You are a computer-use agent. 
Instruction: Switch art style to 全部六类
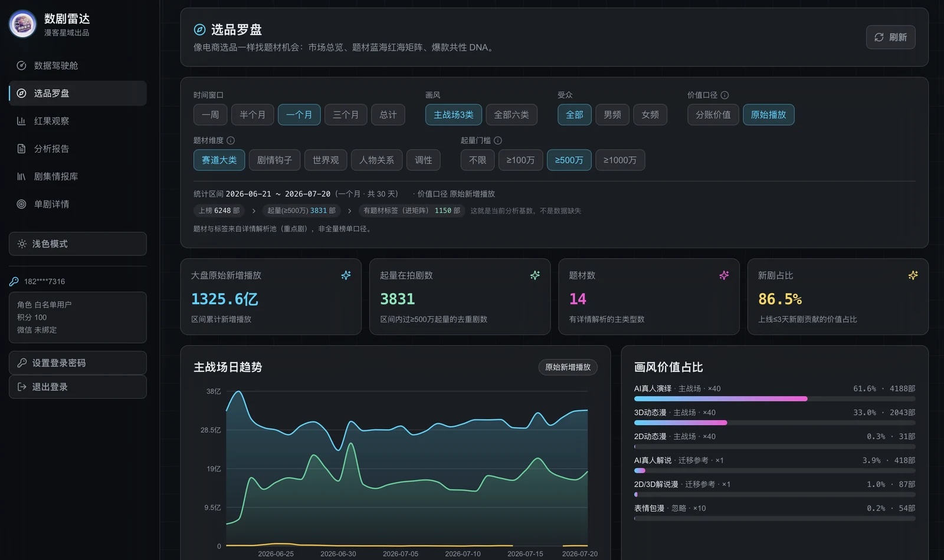(x=512, y=114)
